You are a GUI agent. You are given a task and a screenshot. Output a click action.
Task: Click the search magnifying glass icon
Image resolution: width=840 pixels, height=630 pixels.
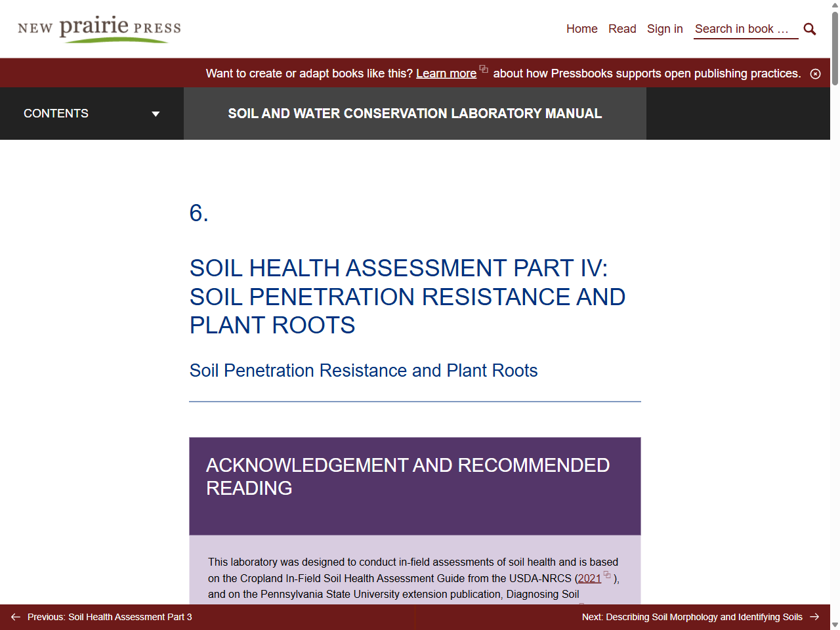(x=809, y=29)
